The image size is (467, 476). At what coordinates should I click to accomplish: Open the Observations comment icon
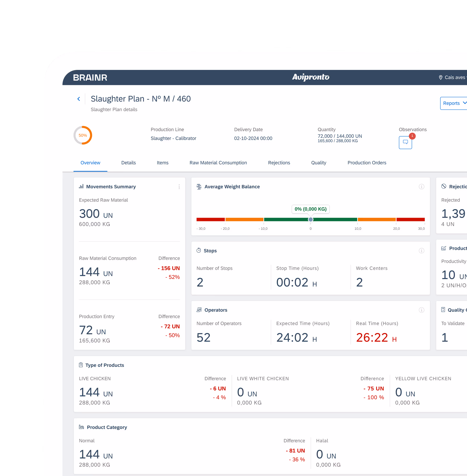point(405,142)
